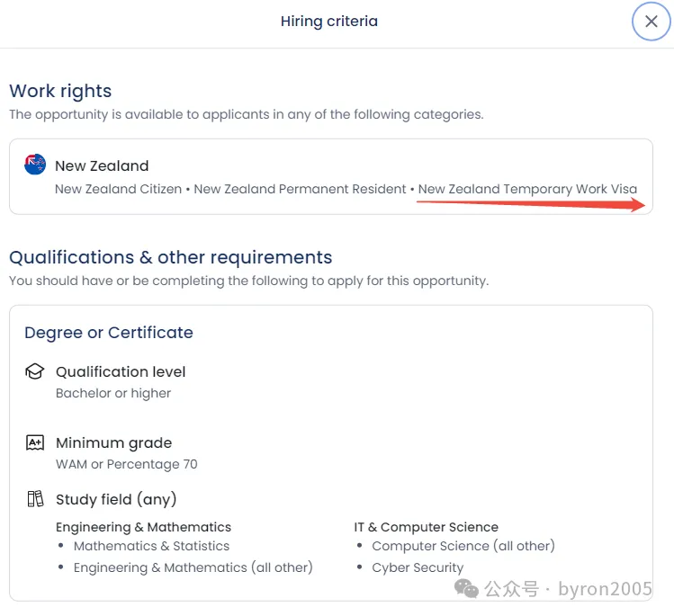
Task: Click the Work rights heading
Action: tap(60, 91)
